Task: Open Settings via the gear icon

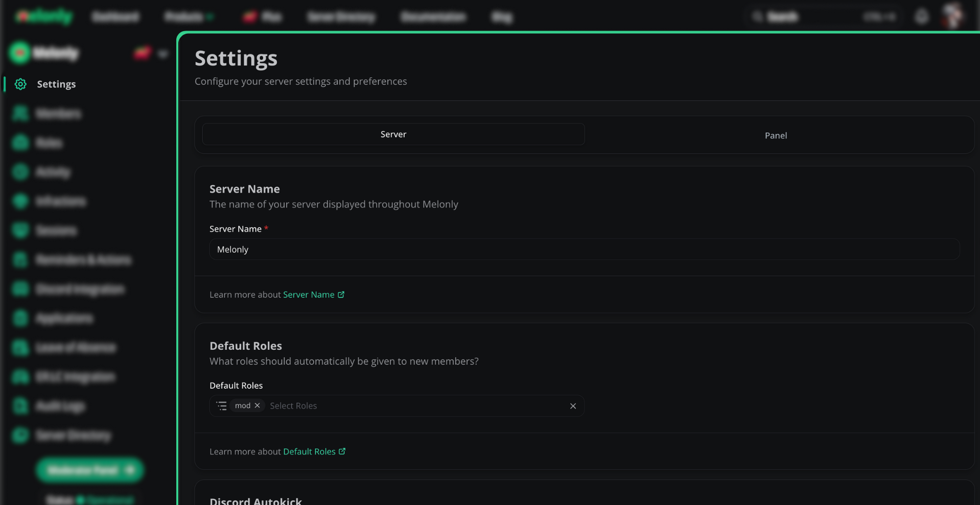Action: pos(20,84)
